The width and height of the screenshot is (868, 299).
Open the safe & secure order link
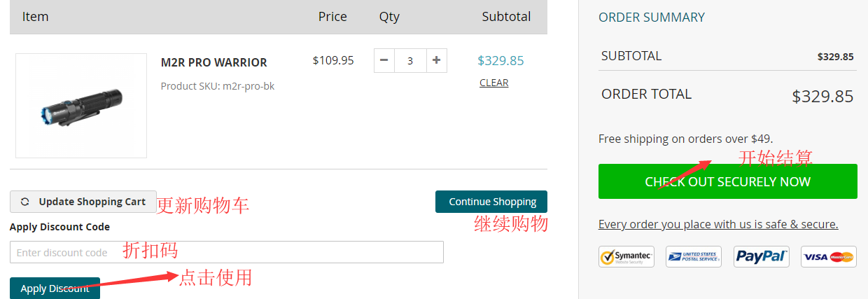(x=717, y=224)
